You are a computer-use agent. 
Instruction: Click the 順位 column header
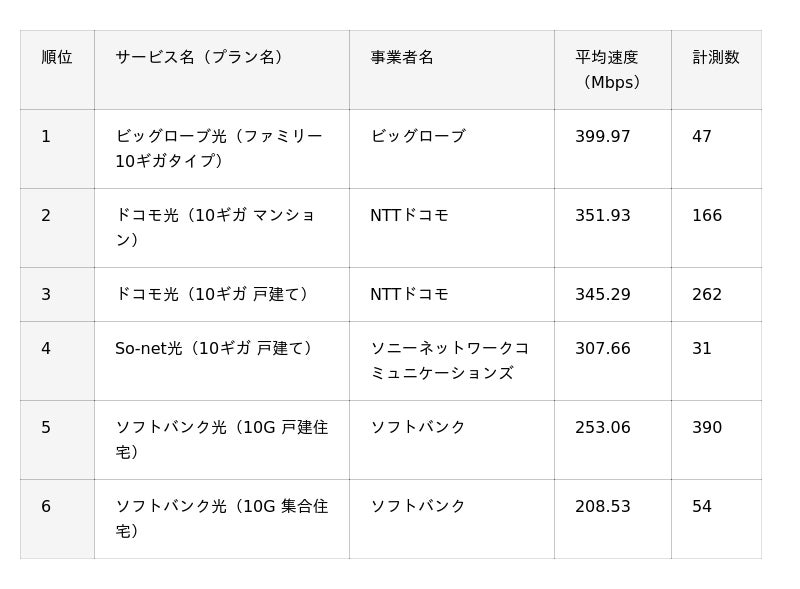point(57,70)
